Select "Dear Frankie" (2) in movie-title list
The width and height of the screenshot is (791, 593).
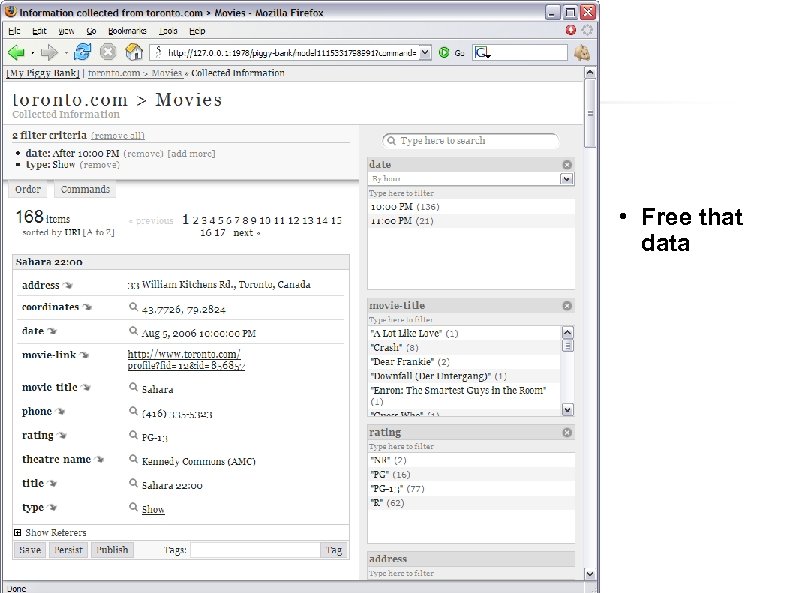coord(465,362)
